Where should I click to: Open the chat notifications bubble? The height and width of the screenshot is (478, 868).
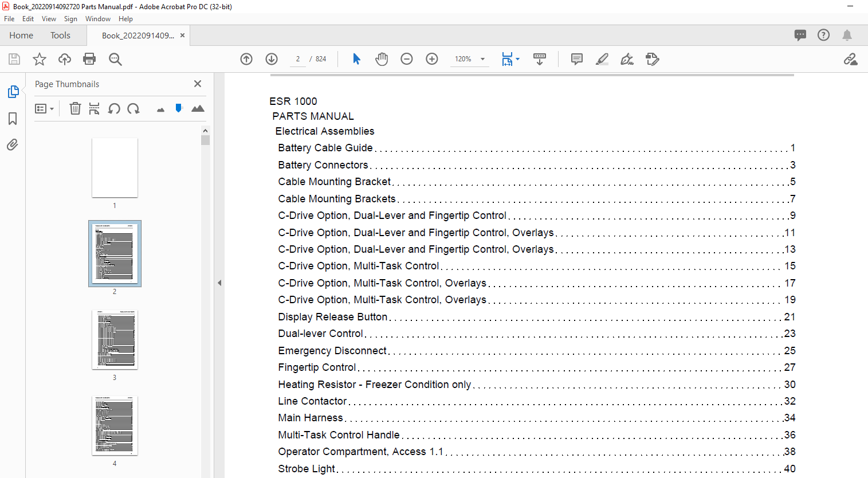pyautogui.click(x=800, y=35)
